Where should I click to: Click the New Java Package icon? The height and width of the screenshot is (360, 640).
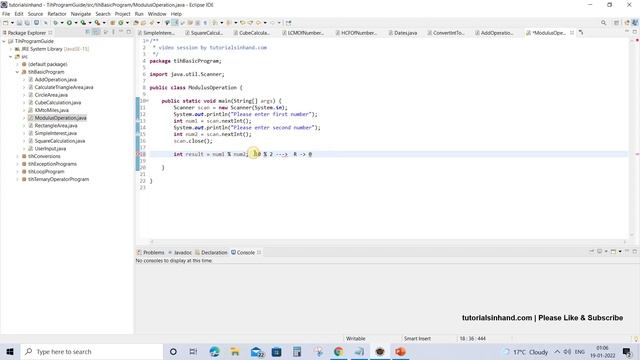[112, 22]
